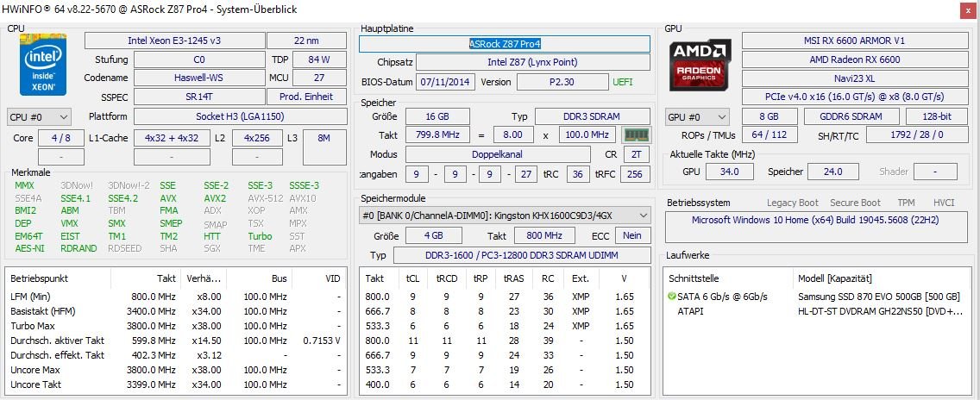The height and width of the screenshot is (400, 980).
Task: Click the 799.8 MHz memory clock field
Action: pyautogui.click(x=438, y=135)
